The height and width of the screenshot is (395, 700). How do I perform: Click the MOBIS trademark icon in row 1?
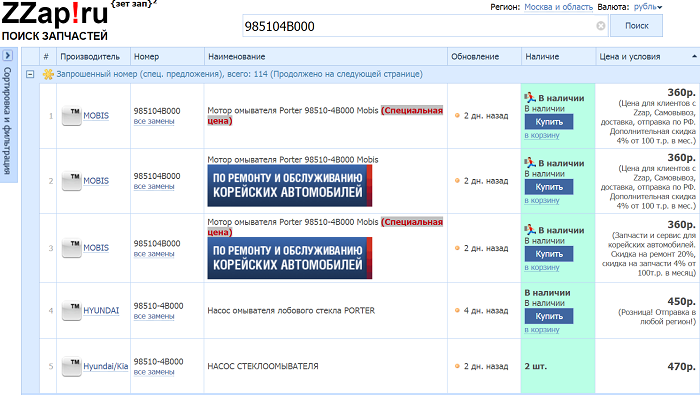tap(71, 116)
